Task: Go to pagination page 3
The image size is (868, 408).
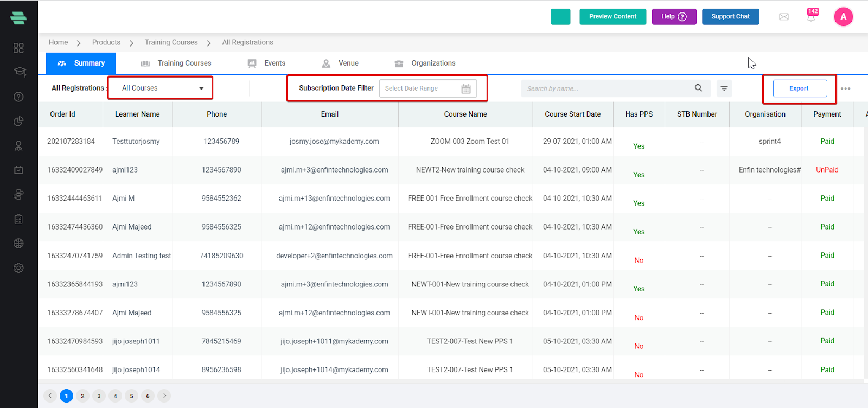Action: (x=99, y=396)
